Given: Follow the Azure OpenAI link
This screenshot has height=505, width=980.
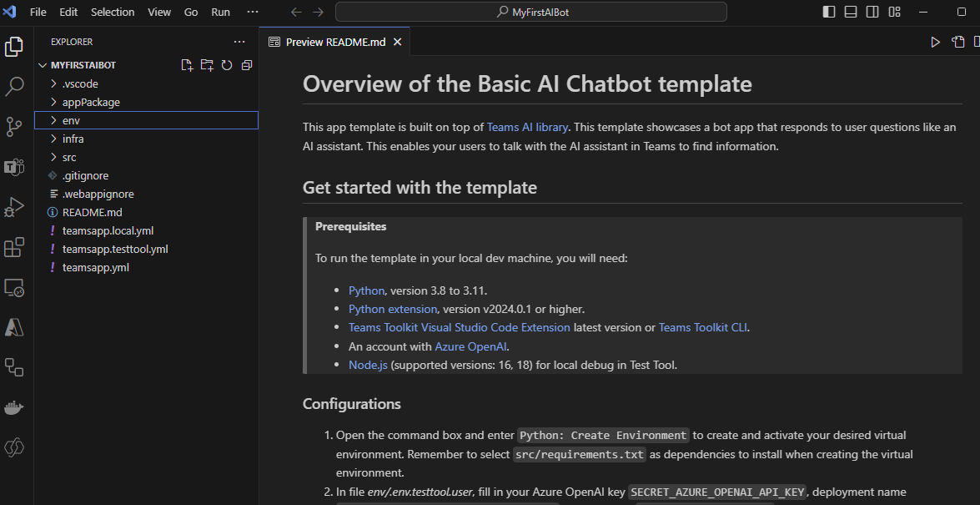Looking at the screenshot, I should click(470, 346).
